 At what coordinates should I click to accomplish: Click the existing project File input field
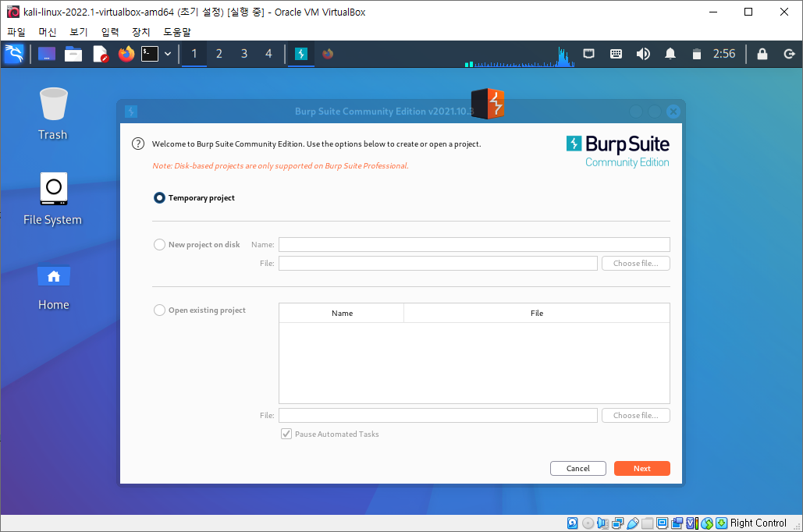438,415
